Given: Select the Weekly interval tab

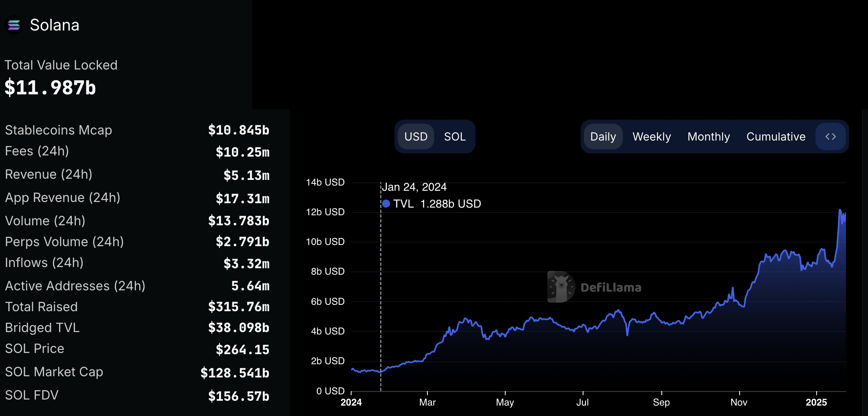Looking at the screenshot, I should coord(652,137).
